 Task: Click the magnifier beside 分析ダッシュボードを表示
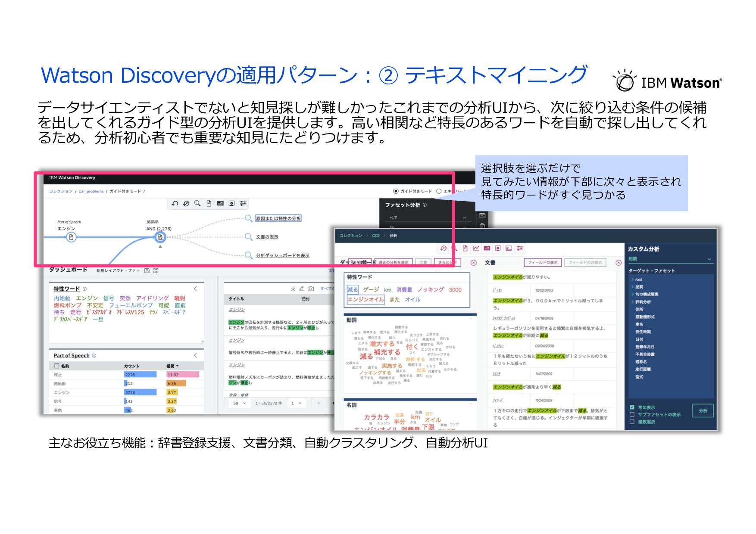249,255
